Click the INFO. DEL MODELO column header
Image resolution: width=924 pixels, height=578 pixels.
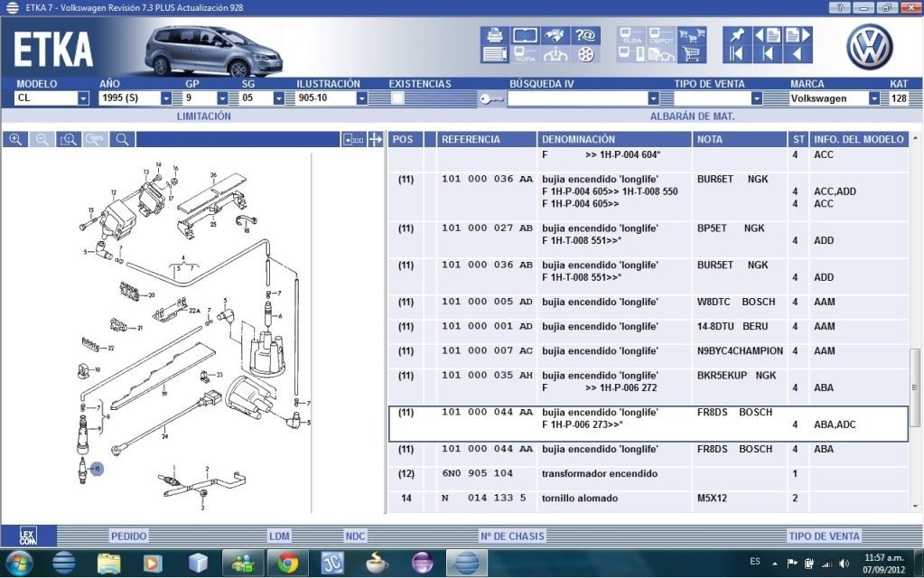point(859,140)
